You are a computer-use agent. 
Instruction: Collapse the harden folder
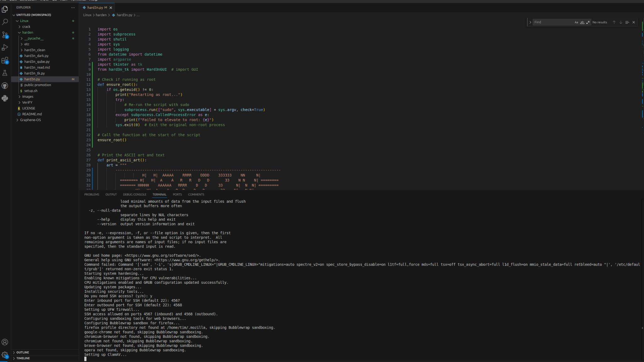pos(28,32)
